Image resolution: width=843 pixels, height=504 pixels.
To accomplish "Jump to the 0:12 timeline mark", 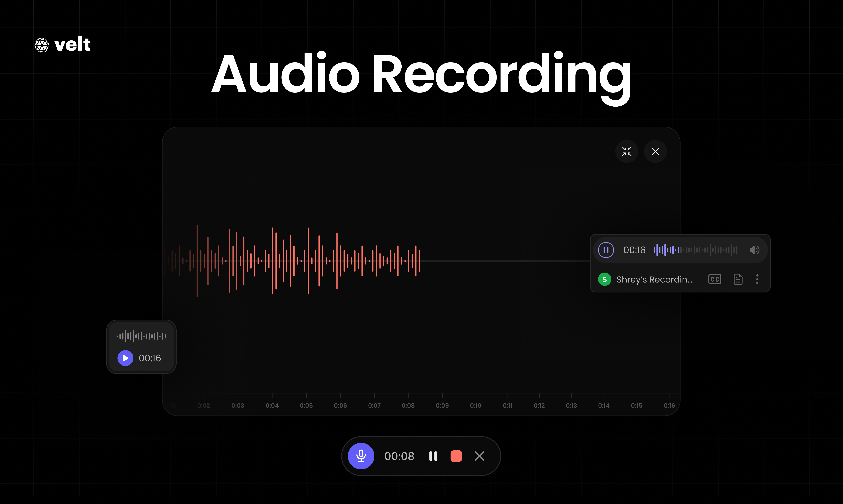I will pyautogui.click(x=539, y=405).
